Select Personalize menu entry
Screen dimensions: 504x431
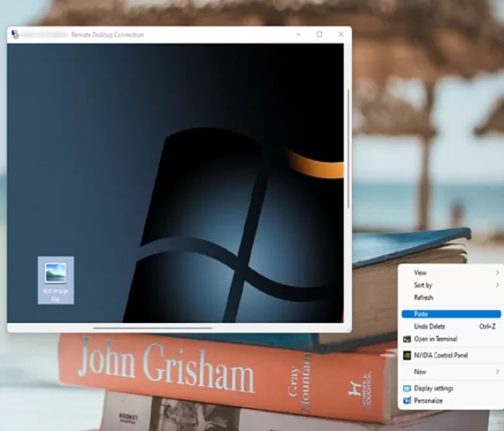point(451,401)
